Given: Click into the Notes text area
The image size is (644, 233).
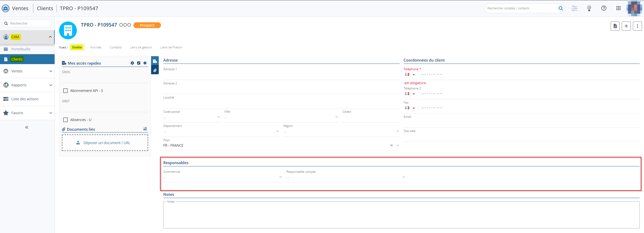Looking at the screenshot, I should pyautogui.click(x=401, y=215).
